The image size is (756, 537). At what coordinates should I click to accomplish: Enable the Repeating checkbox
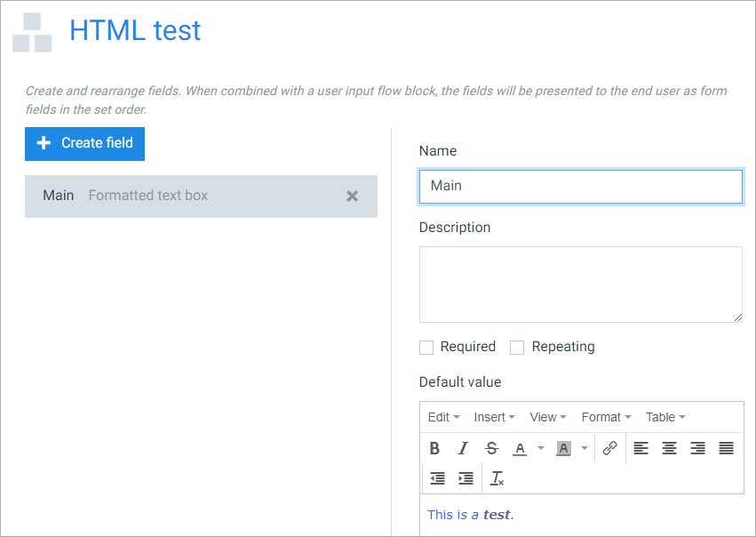click(x=517, y=348)
